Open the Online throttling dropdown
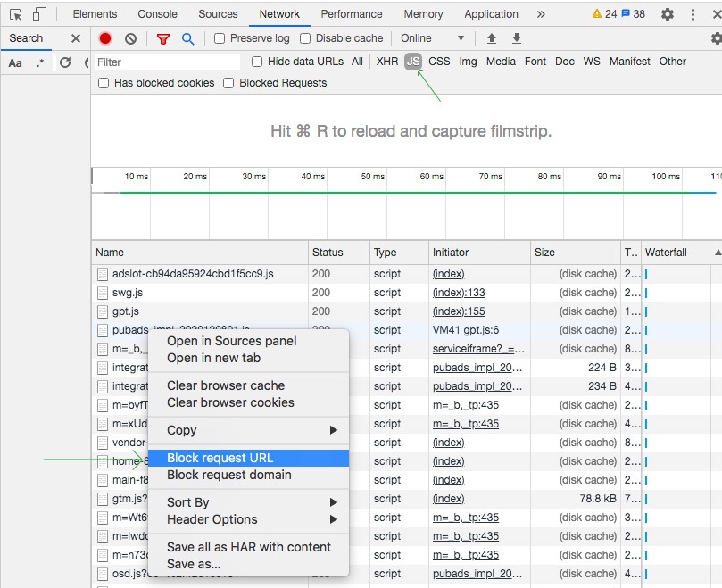This screenshot has height=588, width=722. point(432,38)
